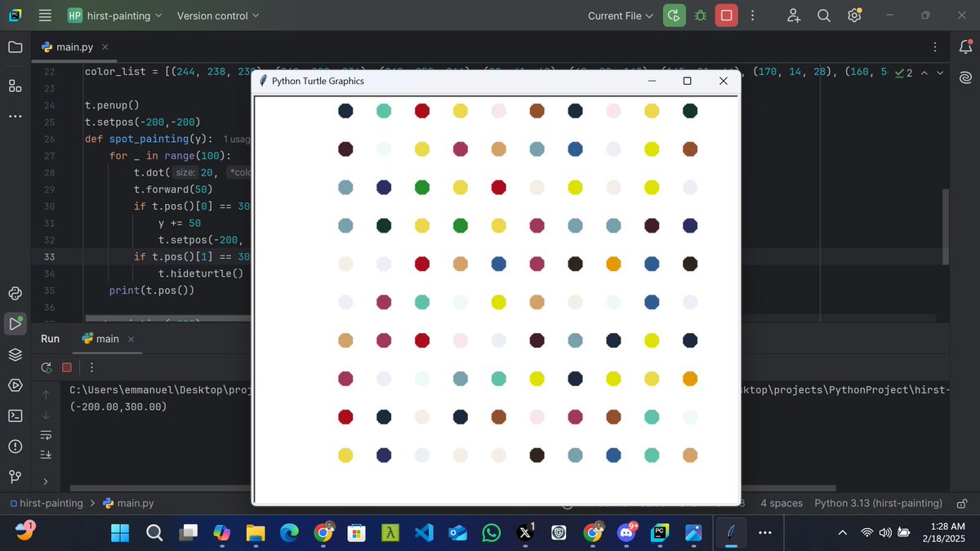Viewport: 980px width, 551px height.
Task: Go to previous highlighted problem arrow
Action: [x=924, y=73]
